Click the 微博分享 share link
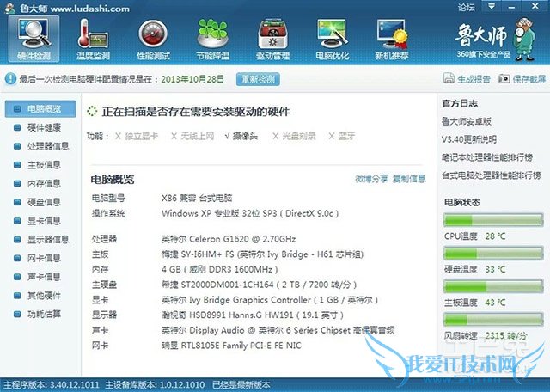The image size is (550, 392). coord(371,179)
